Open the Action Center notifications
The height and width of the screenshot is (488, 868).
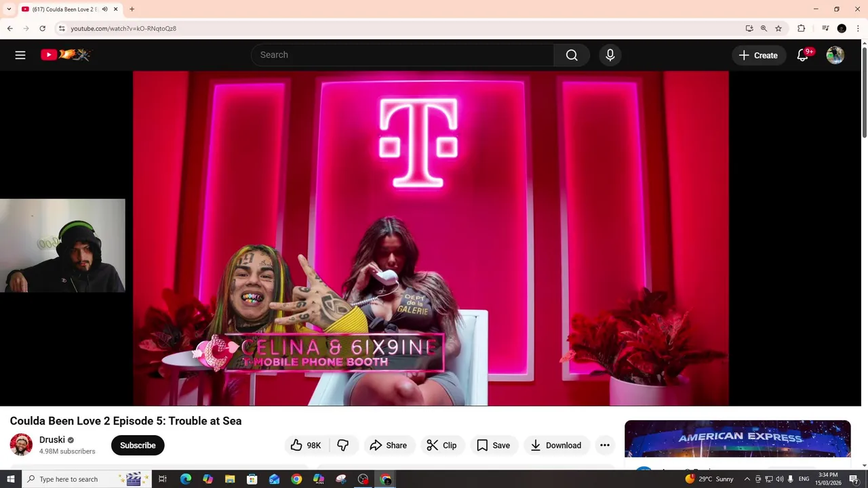tap(854, 479)
